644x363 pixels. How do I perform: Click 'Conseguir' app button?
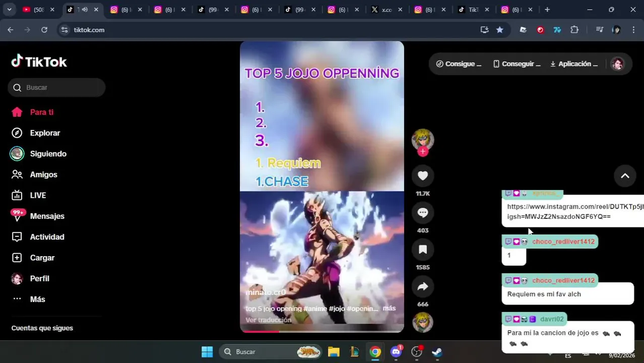pyautogui.click(x=517, y=64)
